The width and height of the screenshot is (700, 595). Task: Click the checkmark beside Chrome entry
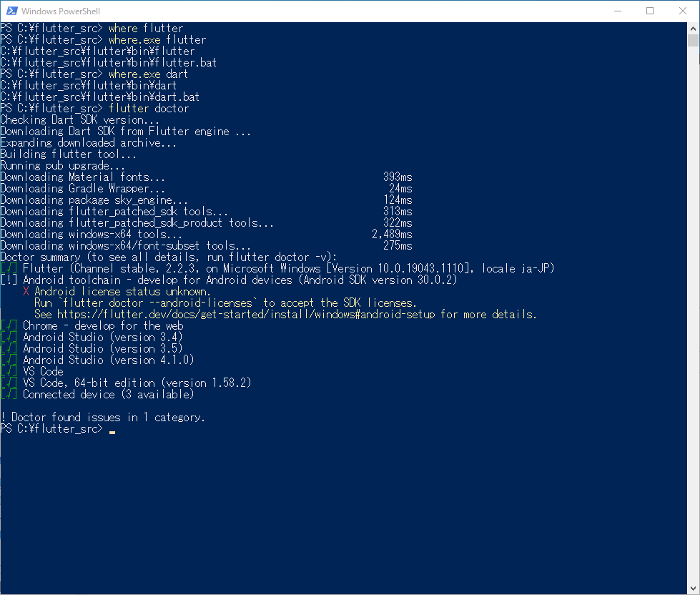[x=9, y=325]
